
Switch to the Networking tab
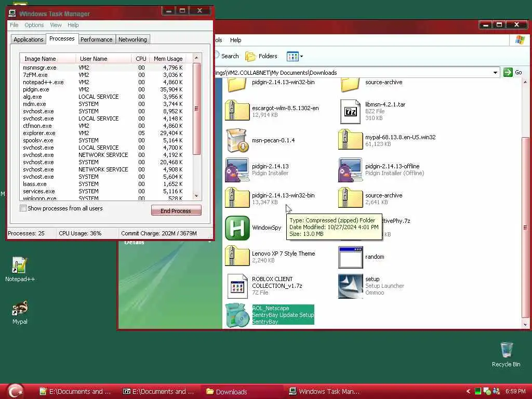pyautogui.click(x=132, y=39)
